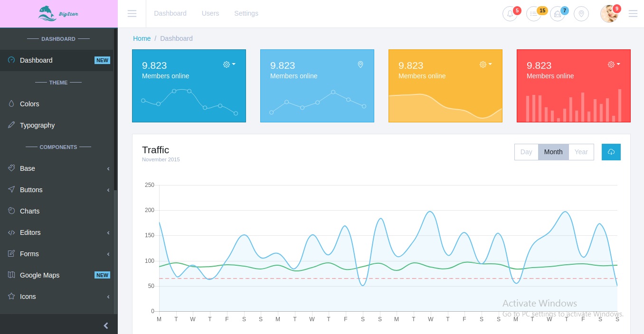644x334 pixels.
Task: Click the Dashboard speedometer icon in sidebar
Action: [x=12, y=60]
